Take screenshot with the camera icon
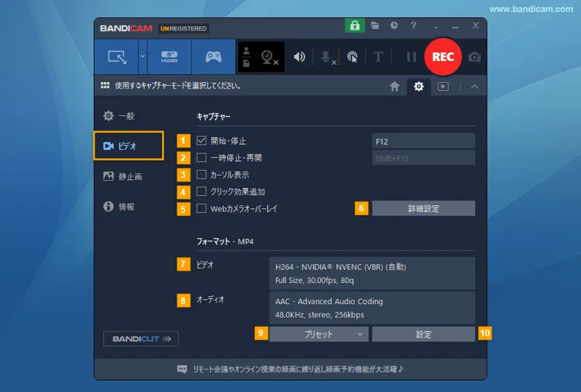This screenshot has height=392, width=581. point(474,57)
